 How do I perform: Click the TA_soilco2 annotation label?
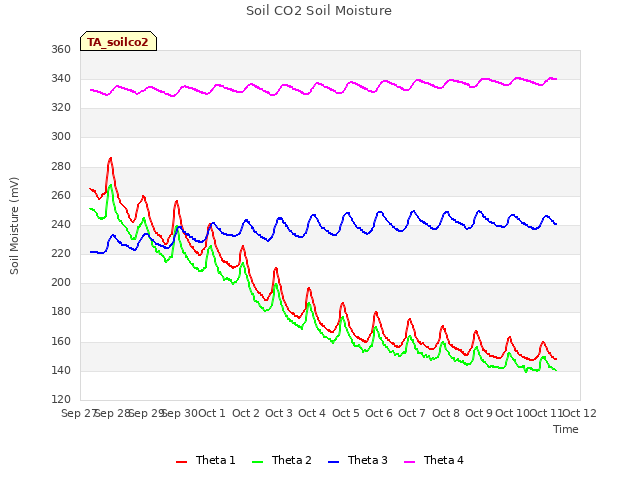(x=118, y=41)
